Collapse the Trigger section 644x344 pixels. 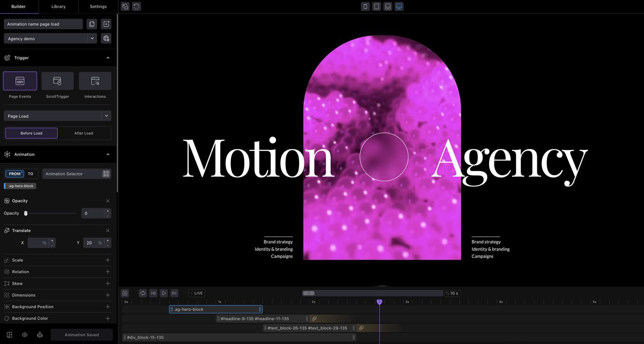point(108,58)
